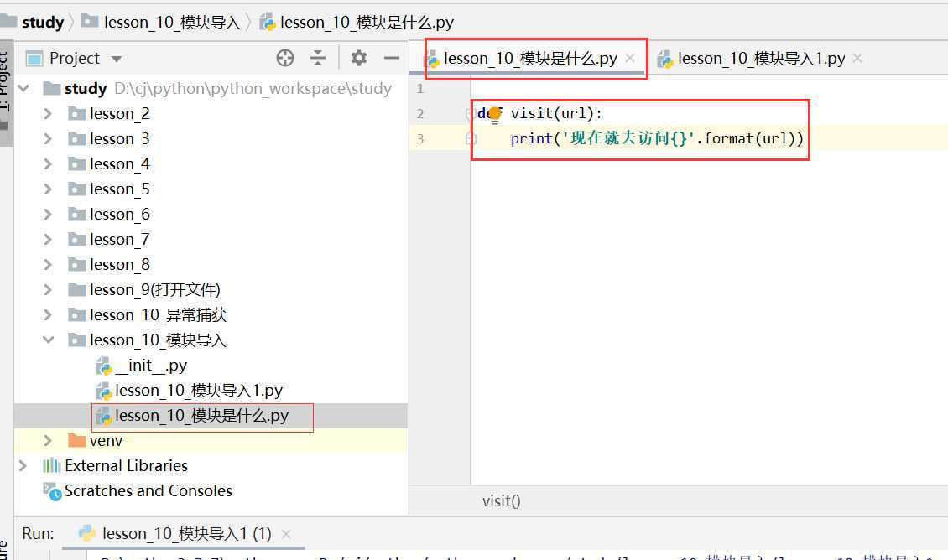Click the visit() breadcrumb below editor

pos(501,500)
